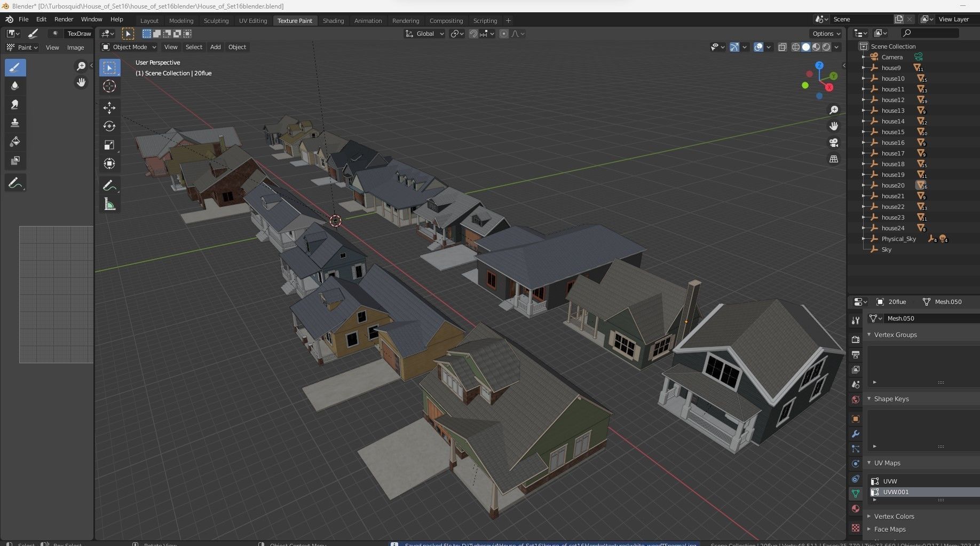This screenshot has width=980, height=546.
Task: Switch to rendered viewport shading
Action: coord(826,47)
